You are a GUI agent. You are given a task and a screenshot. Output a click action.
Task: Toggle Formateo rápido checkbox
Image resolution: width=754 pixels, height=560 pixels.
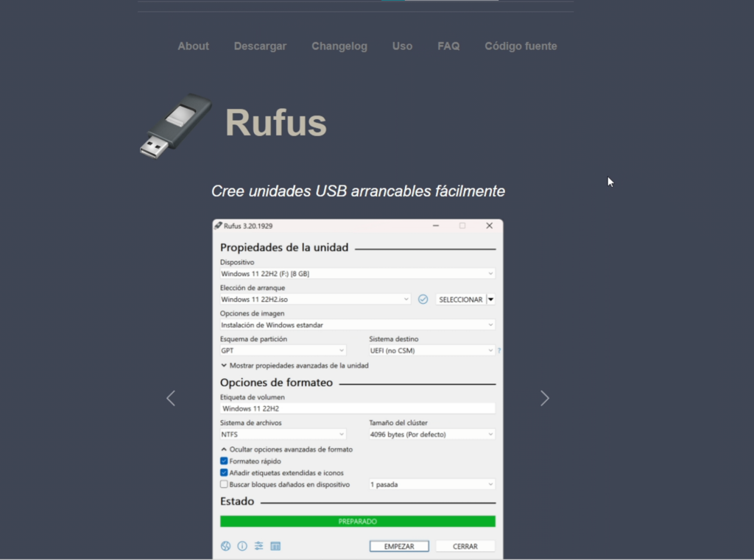(224, 461)
